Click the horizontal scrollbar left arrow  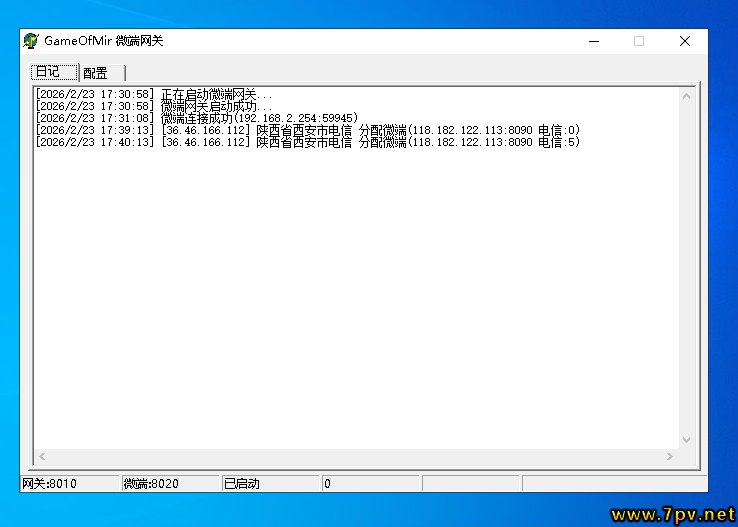coord(42,456)
